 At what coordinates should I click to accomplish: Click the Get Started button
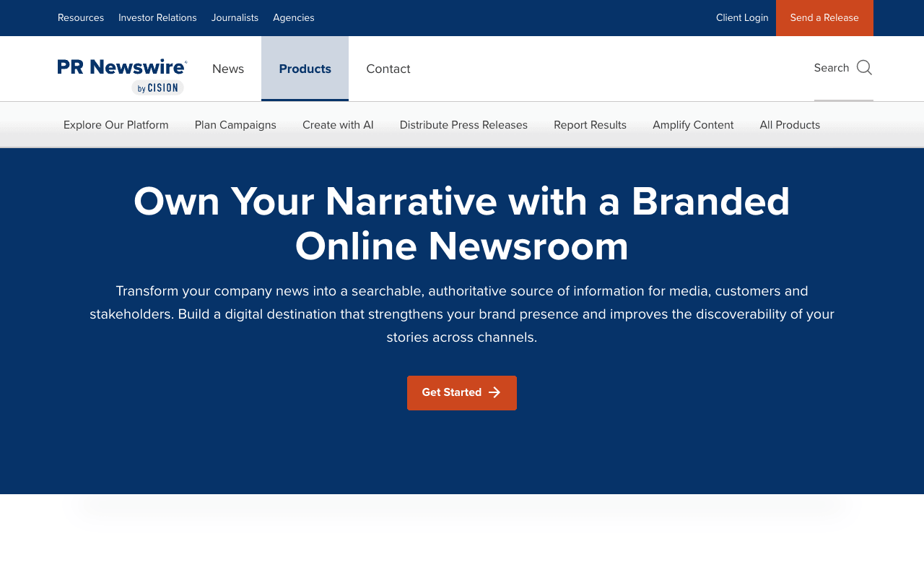tap(462, 393)
